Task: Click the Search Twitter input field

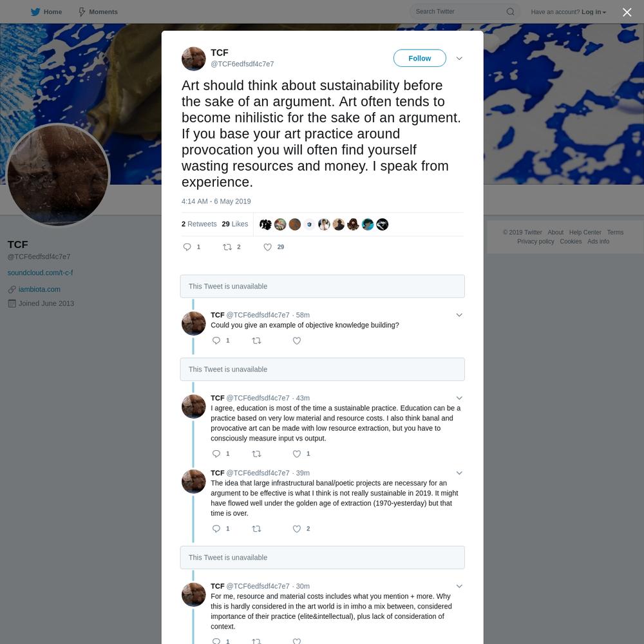Action: 459,12
